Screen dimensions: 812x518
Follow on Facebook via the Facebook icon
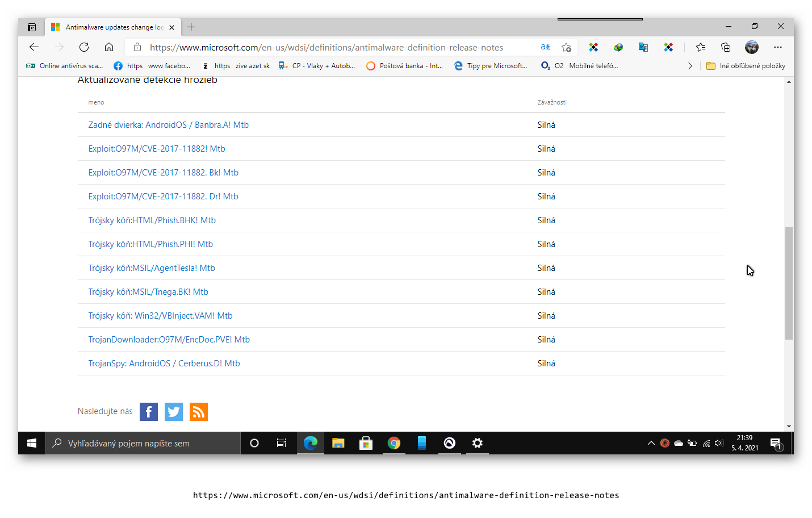point(149,412)
